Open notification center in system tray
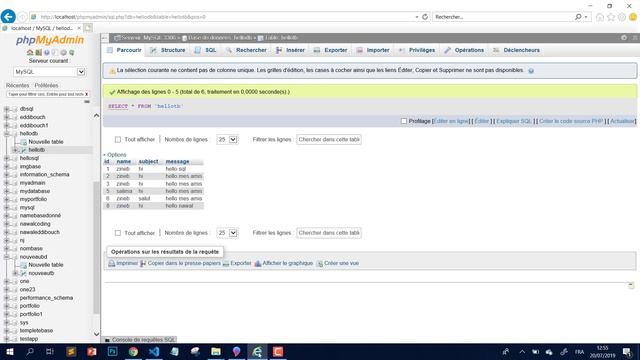Image resolution: width=640 pixels, height=360 pixels. tap(627, 352)
